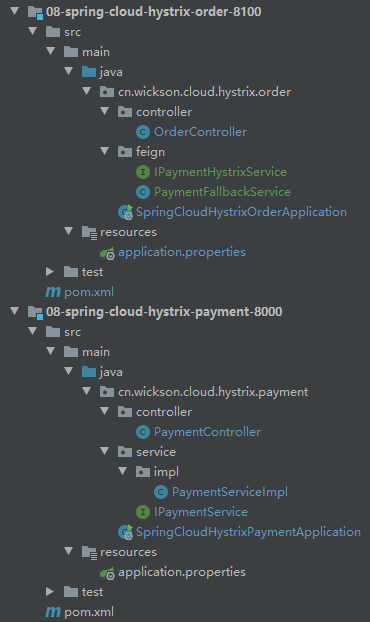Click java source root icon in order-8100
The image size is (370, 622).
(89, 72)
